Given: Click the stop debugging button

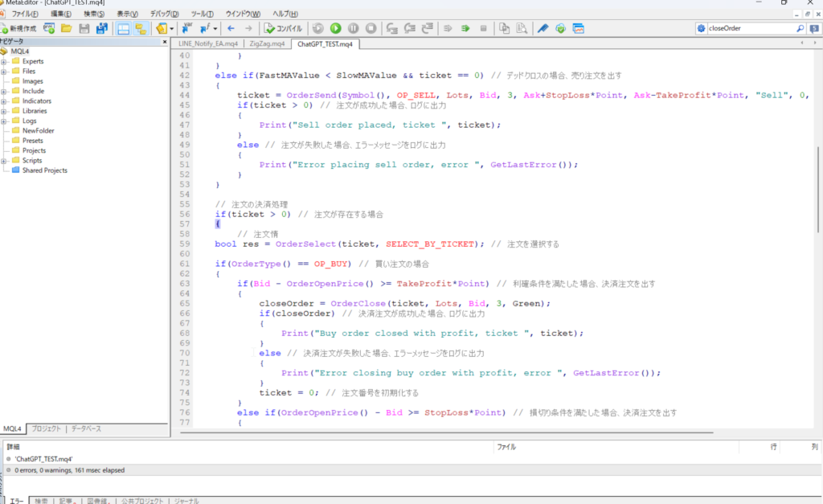Looking at the screenshot, I should pos(371,28).
